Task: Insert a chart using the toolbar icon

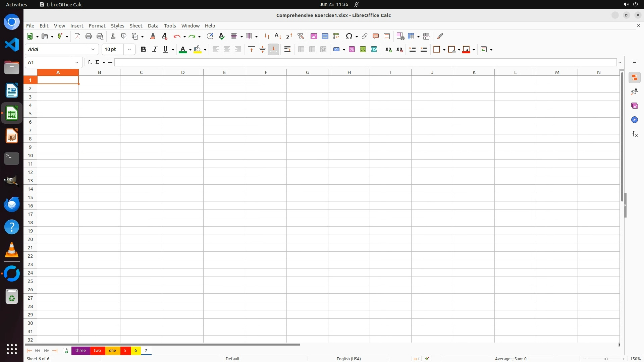Action: (x=325, y=36)
